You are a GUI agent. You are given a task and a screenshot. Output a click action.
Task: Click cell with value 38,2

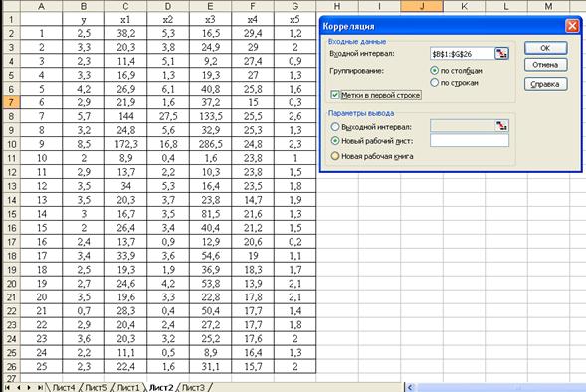coord(125,33)
